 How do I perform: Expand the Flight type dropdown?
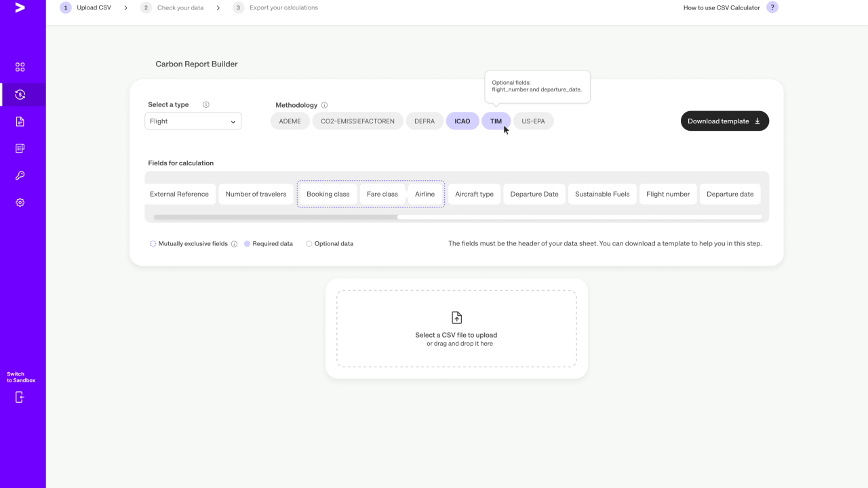pyautogui.click(x=193, y=121)
